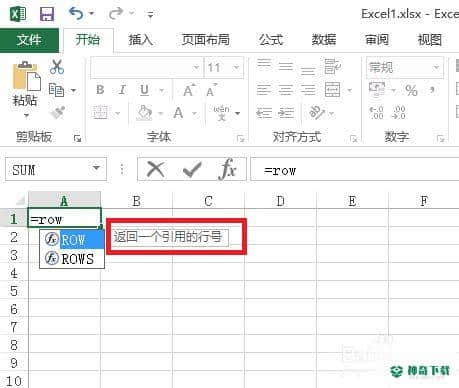Viewport: 459px width, 388px height.
Task: Cancel formula entry with the X icon
Action: pos(156,169)
